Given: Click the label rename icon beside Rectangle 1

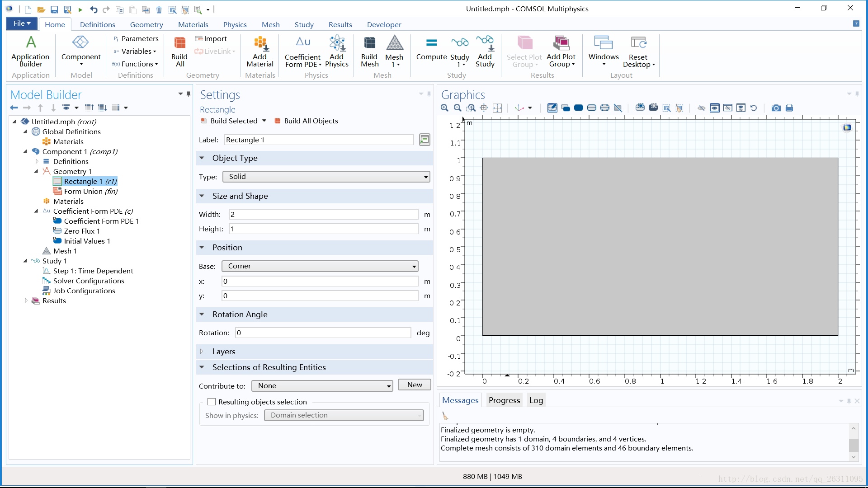Looking at the screenshot, I should (x=425, y=140).
